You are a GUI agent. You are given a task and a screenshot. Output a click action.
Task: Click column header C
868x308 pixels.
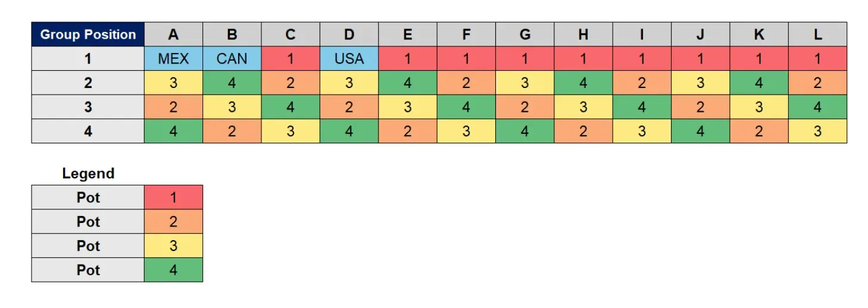point(290,34)
